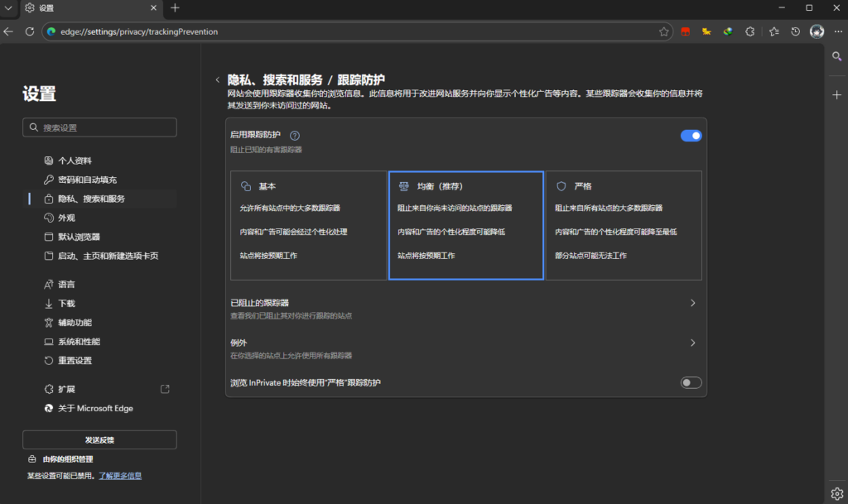Screen dimensions: 848x504
Task: Open the Extensions puzzle-piece icon
Action: 750,31
